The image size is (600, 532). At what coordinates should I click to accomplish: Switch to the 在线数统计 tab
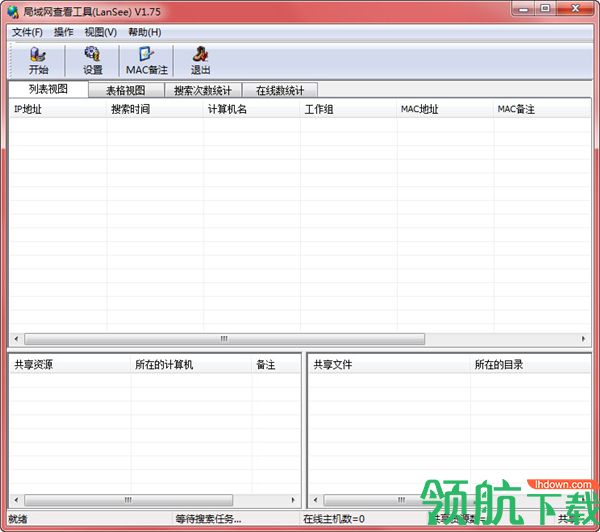click(x=280, y=90)
